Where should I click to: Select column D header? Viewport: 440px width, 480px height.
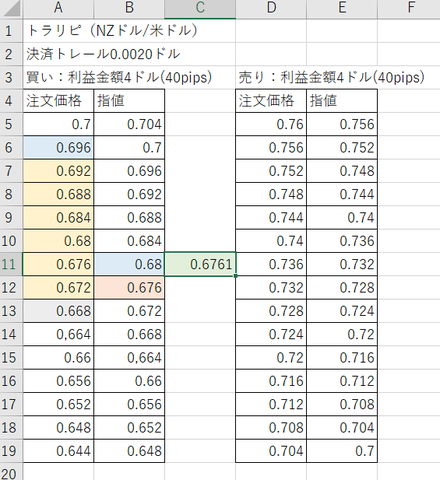tap(271, 9)
